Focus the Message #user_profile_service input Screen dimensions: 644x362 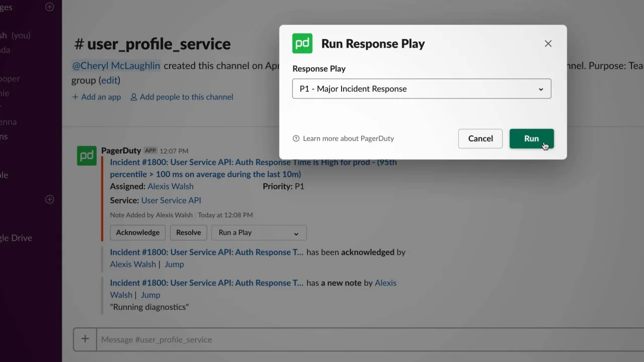[x=370, y=339]
